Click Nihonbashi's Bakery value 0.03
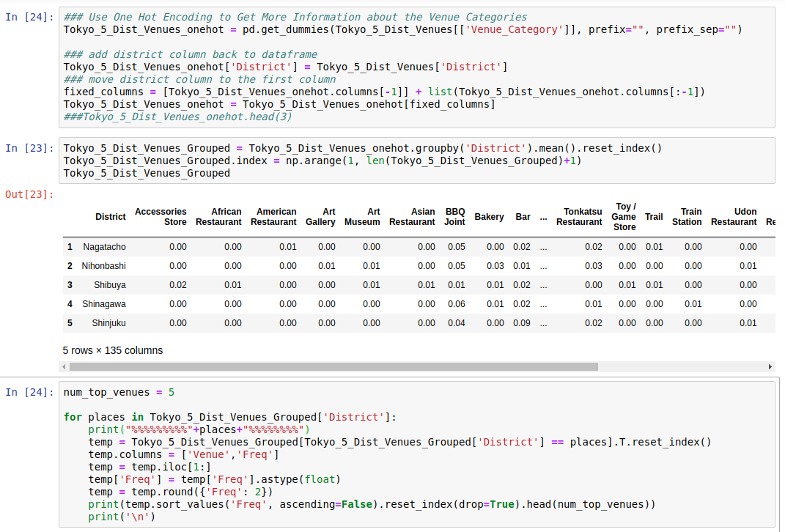The width and height of the screenshot is (785, 532). click(495, 266)
